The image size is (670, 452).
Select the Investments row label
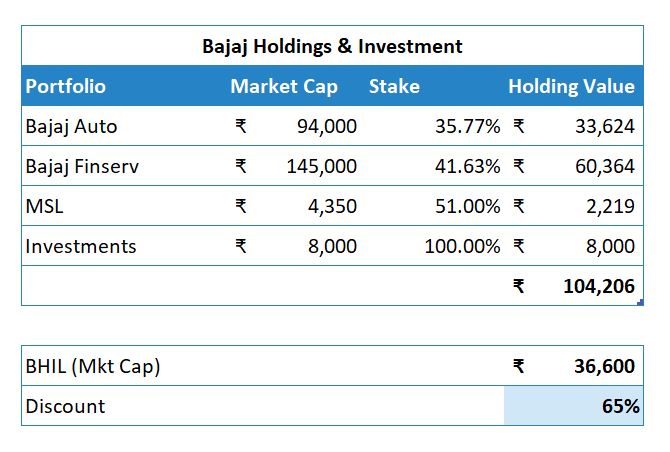[x=81, y=246]
